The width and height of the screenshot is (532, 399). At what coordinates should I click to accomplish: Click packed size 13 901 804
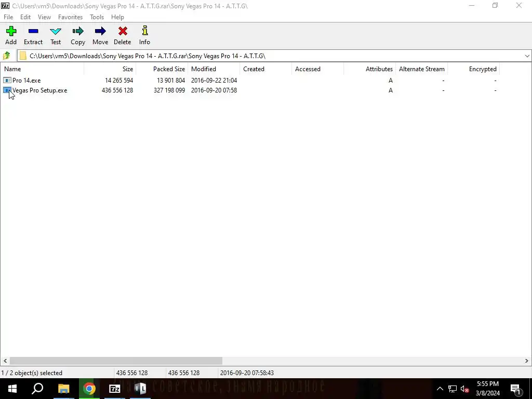[171, 81]
